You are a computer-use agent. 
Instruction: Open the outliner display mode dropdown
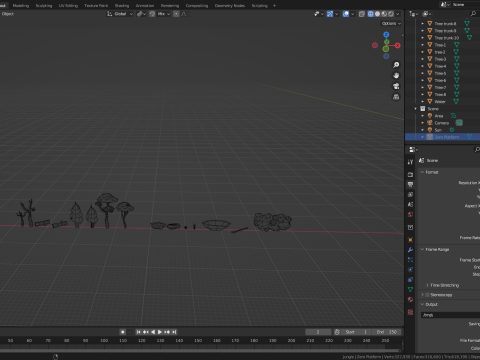413,14
